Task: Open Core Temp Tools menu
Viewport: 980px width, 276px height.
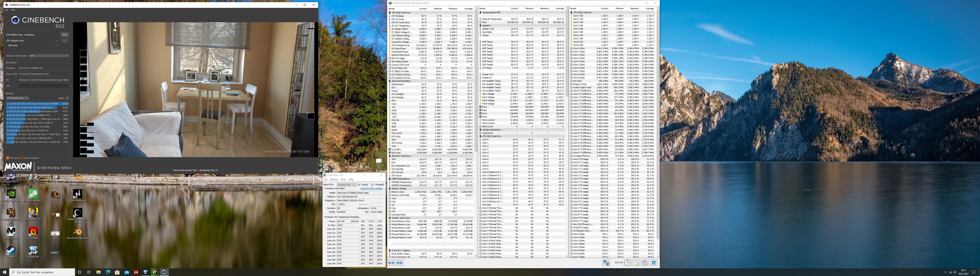Action: tap(343, 179)
